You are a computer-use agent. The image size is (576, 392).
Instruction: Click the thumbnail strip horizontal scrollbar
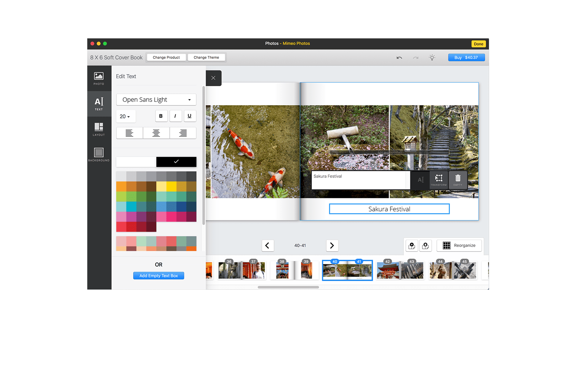coord(288,287)
